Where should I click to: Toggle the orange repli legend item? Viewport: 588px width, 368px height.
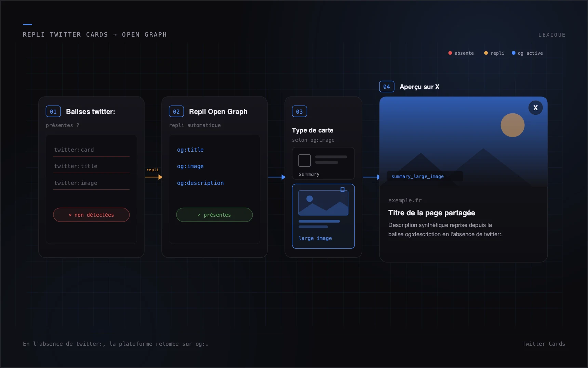click(x=494, y=53)
